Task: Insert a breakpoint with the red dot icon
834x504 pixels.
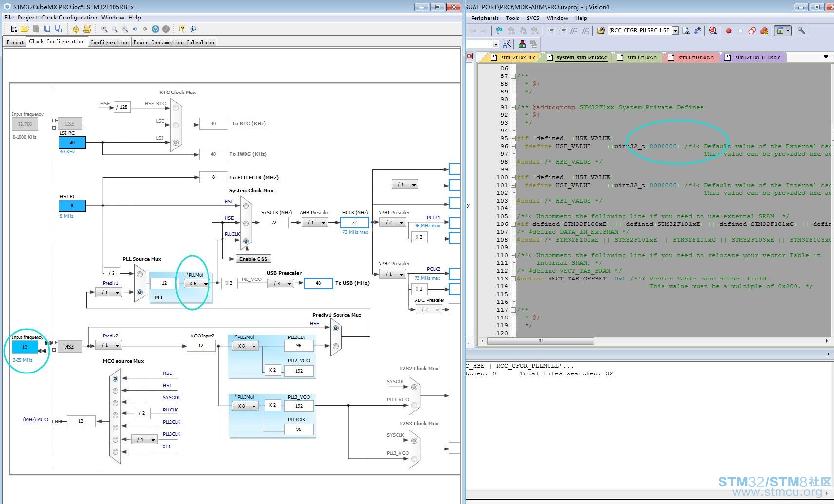Action: click(x=729, y=31)
